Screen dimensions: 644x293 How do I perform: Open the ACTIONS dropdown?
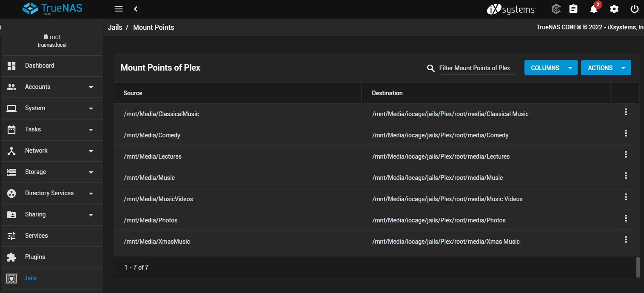(x=606, y=68)
